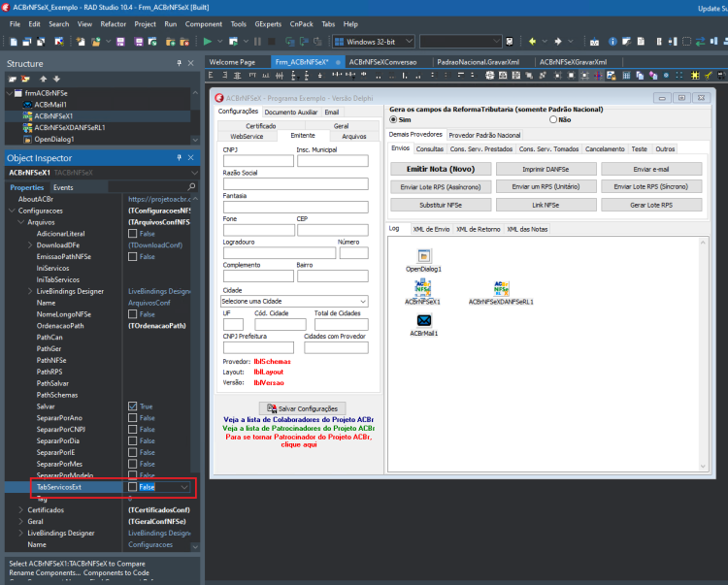728x585 pixels.
Task: Switch to the Documento Auxiliar tab
Action: click(x=291, y=113)
